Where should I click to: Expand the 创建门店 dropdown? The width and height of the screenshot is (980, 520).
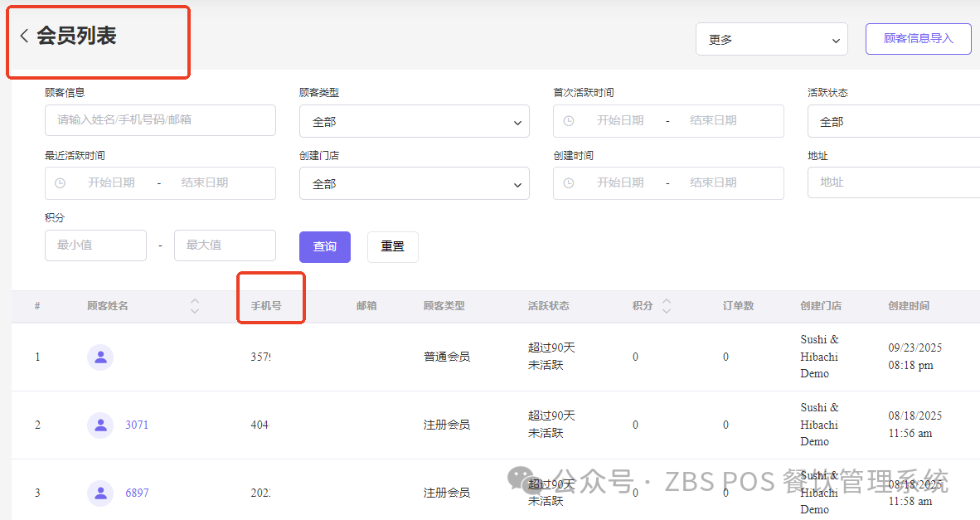(414, 184)
